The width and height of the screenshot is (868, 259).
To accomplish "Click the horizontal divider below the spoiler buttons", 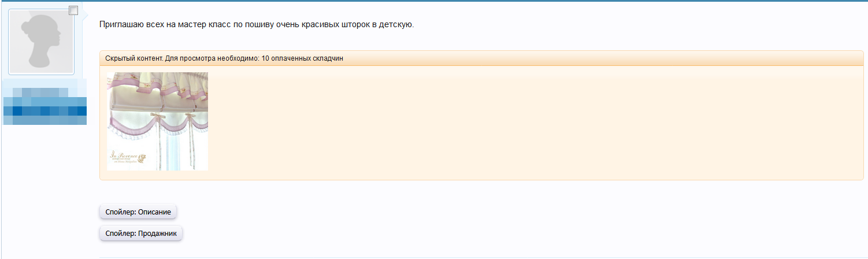I will pyautogui.click(x=481, y=257).
